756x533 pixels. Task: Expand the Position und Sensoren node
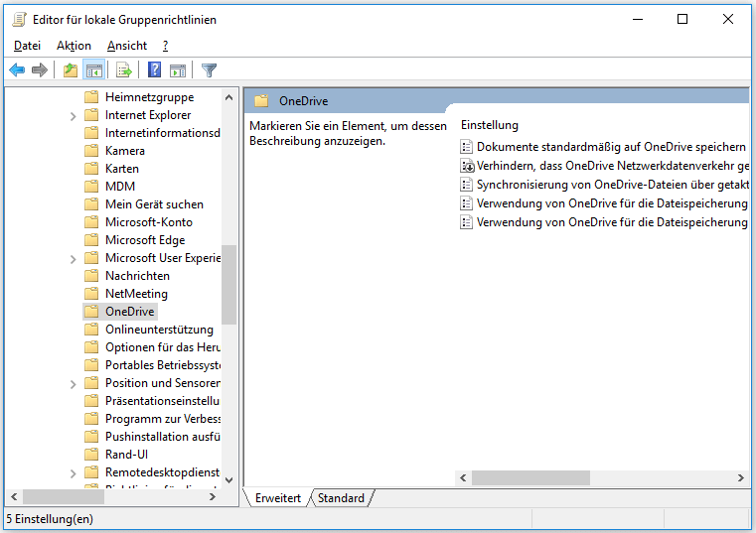(x=73, y=384)
